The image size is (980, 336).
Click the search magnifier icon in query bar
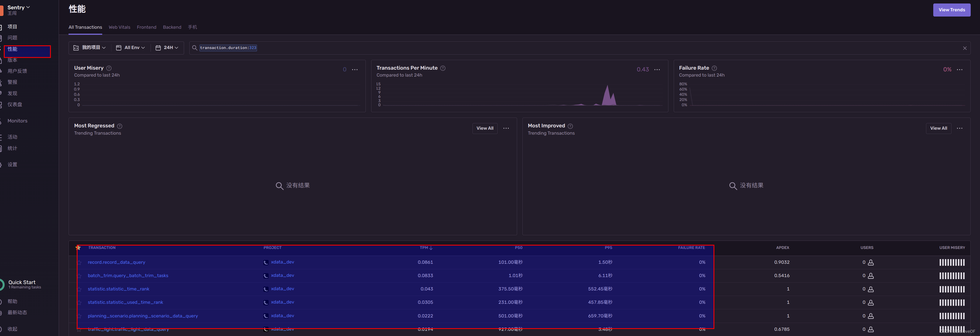[x=194, y=48]
